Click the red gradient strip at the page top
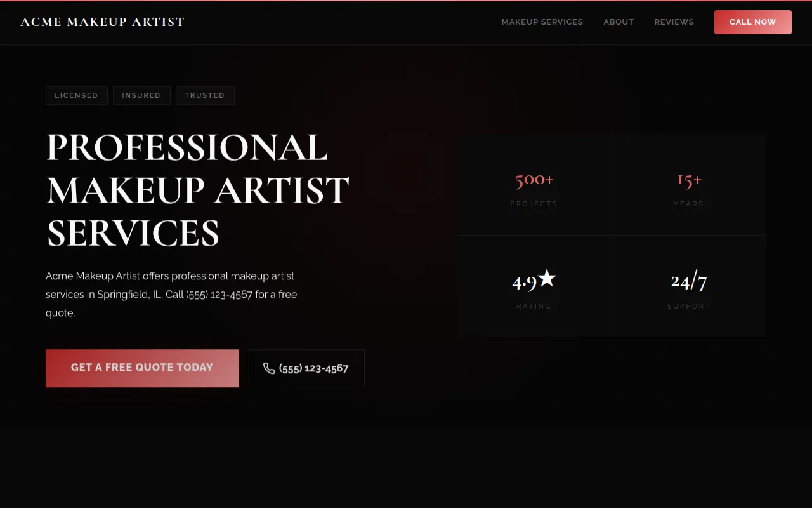The width and height of the screenshot is (812, 508). tap(406, 1)
